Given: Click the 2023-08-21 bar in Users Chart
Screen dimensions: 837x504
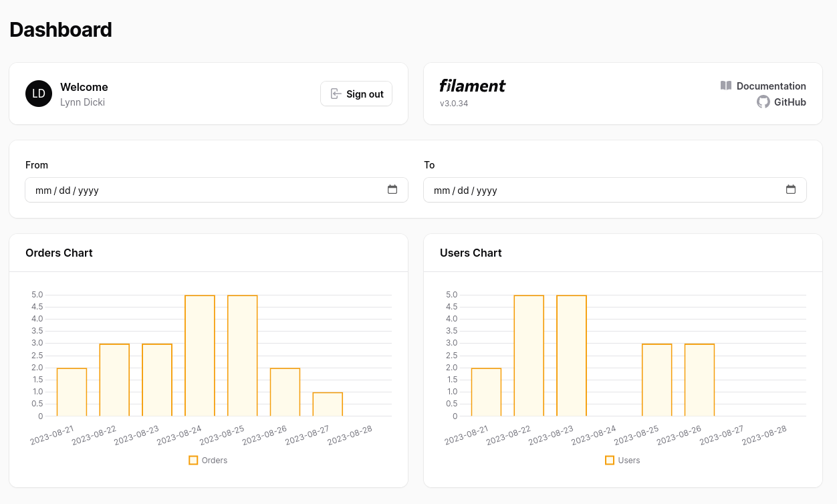Looking at the screenshot, I should (x=486, y=392).
